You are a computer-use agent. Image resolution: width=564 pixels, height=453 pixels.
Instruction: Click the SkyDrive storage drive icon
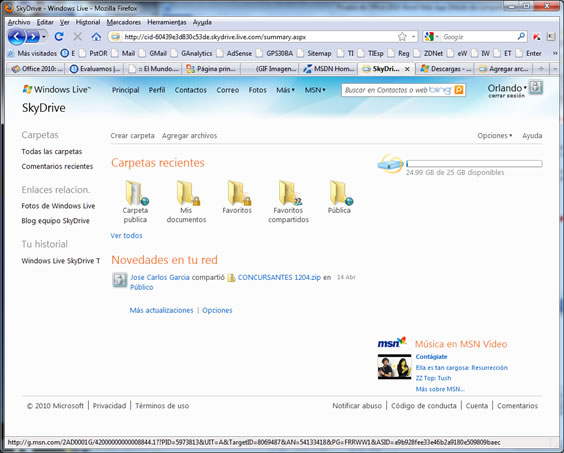tap(391, 164)
